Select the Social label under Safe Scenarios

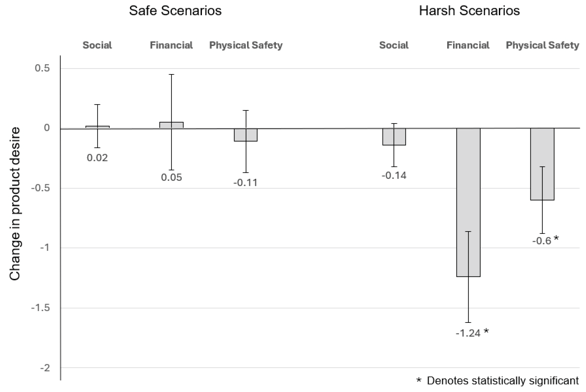[97, 45]
